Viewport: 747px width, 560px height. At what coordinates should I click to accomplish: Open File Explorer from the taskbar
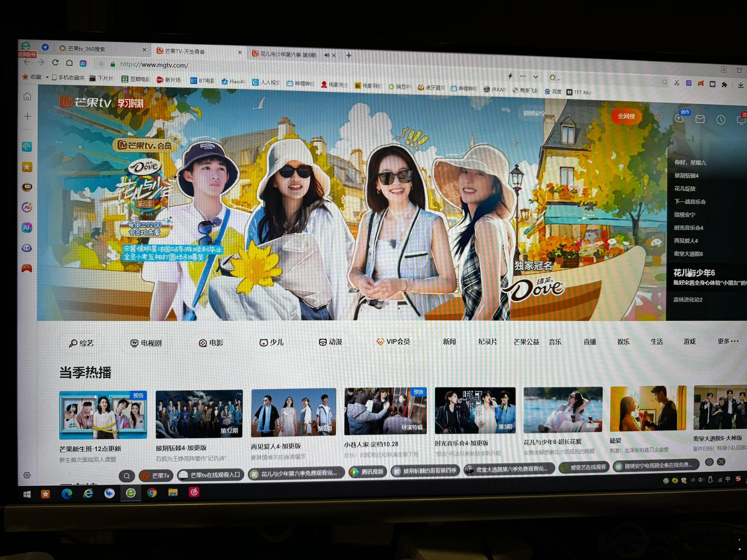173,493
